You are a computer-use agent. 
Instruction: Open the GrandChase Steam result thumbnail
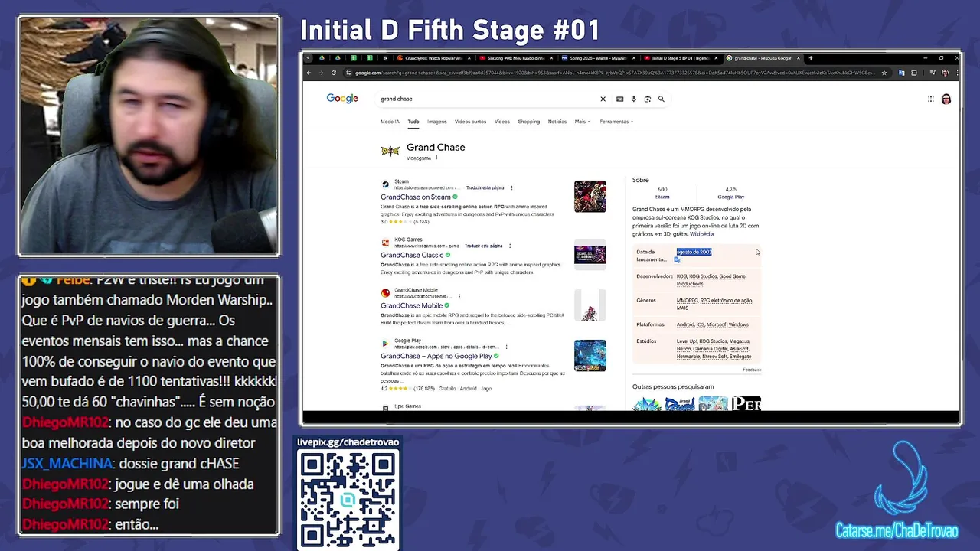pyautogui.click(x=590, y=197)
